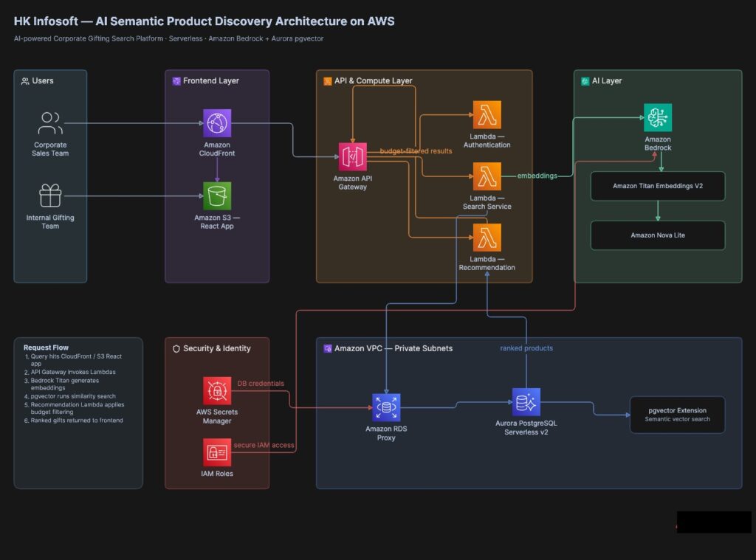This screenshot has height=560, width=756.
Task: Click 'Aurora PostgreSQL Serverless v2' label
Action: point(526,427)
